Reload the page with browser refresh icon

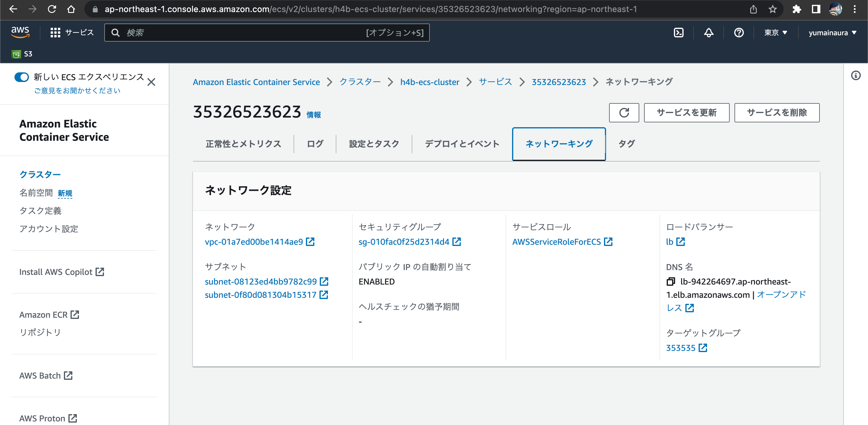pyautogui.click(x=52, y=9)
